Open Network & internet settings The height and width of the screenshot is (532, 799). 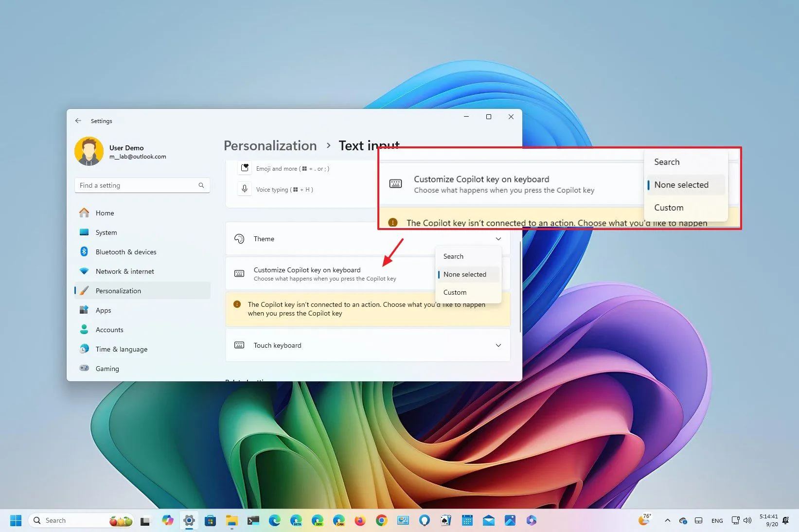click(142, 271)
